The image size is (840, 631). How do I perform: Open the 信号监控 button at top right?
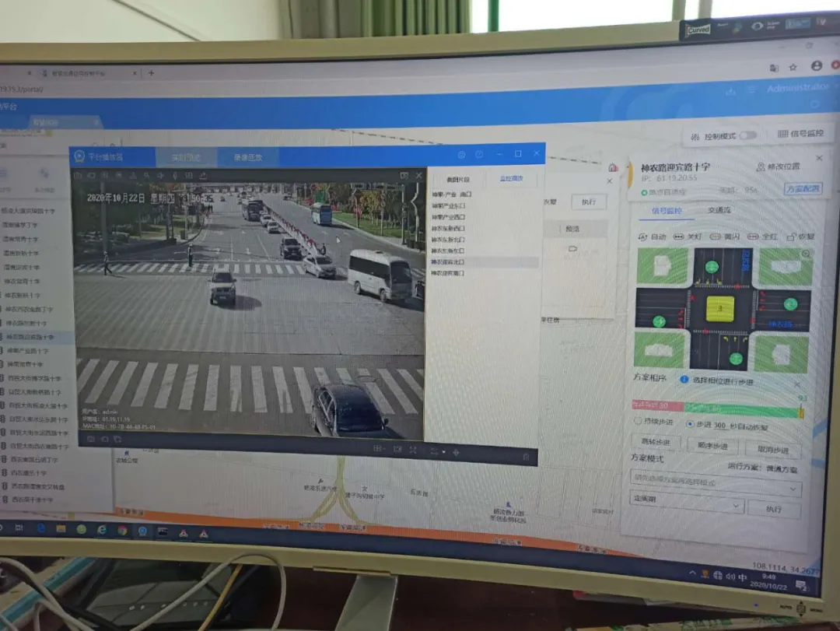tap(800, 134)
